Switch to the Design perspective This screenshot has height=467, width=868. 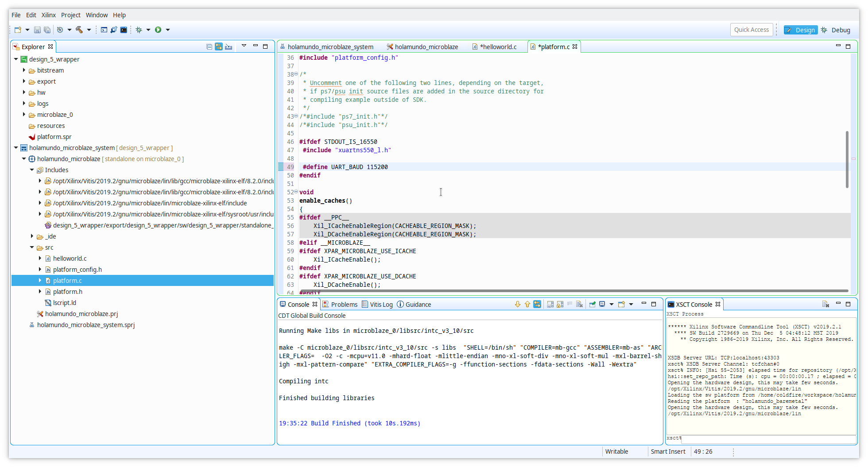click(801, 30)
